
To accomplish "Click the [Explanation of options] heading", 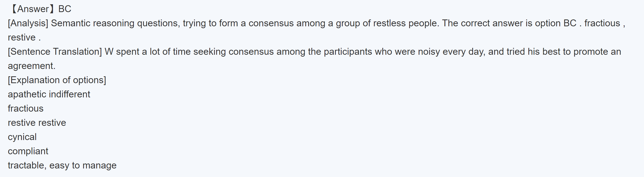I will tap(57, 80).
